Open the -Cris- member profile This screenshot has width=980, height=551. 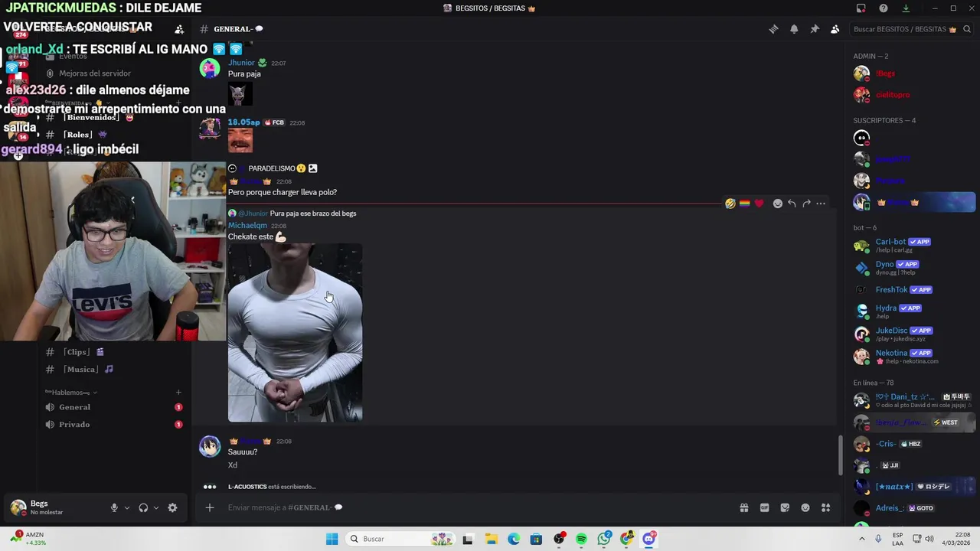(913, 444)
